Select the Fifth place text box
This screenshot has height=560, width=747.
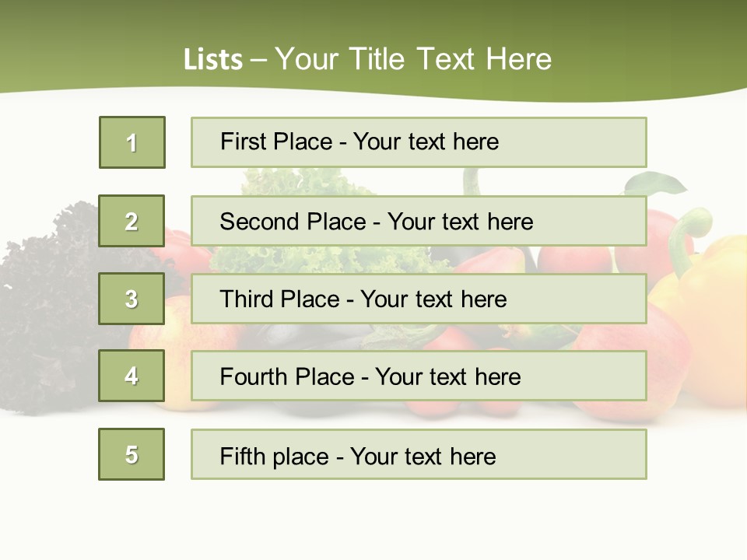tap(419, 454)
